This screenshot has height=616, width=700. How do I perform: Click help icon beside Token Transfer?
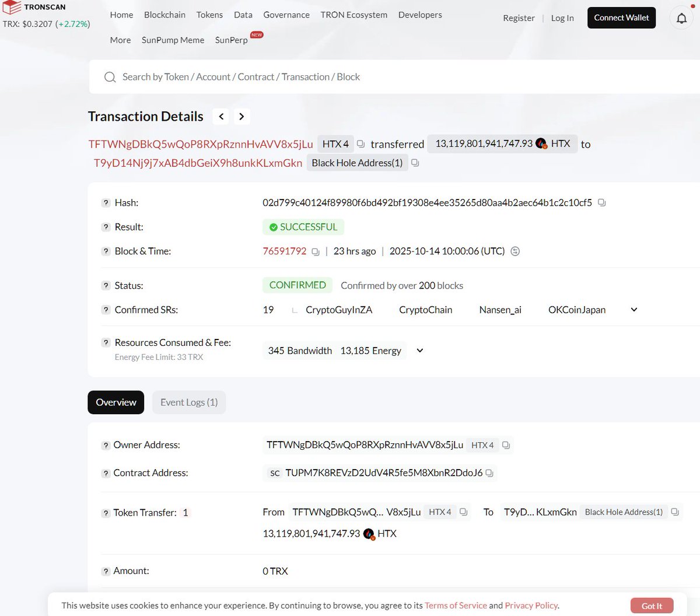tap(106, 513)
